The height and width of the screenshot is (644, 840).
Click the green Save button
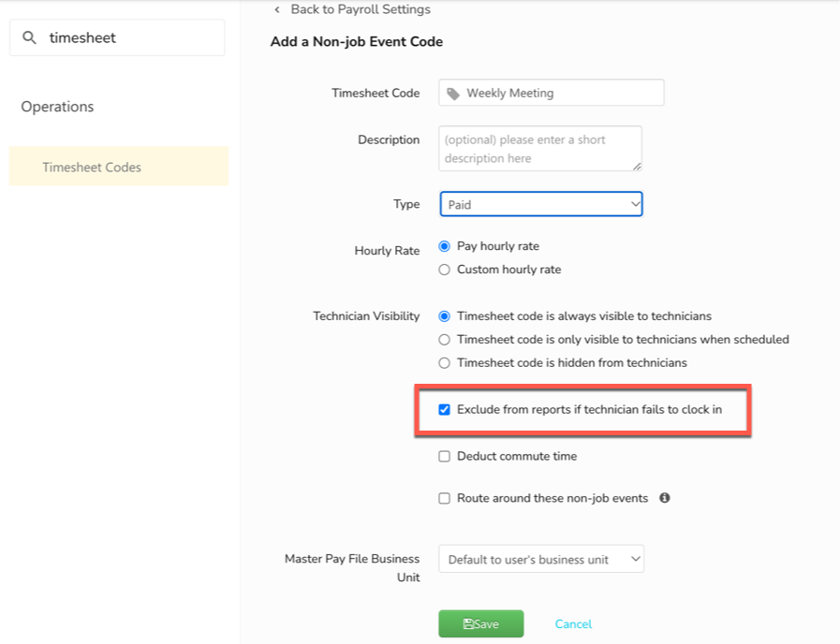(x=480, y=623)
